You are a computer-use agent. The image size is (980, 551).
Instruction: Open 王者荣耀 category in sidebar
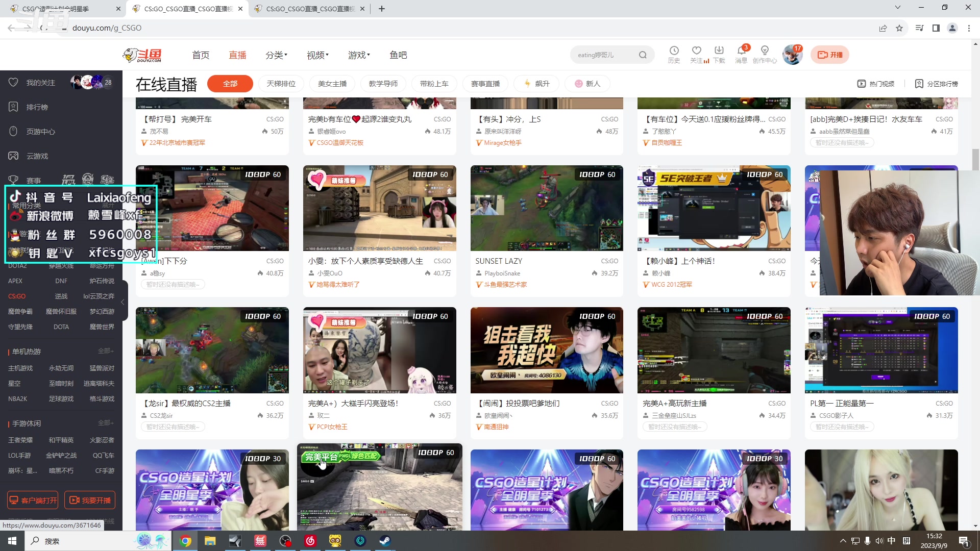(x=20, y=440)
